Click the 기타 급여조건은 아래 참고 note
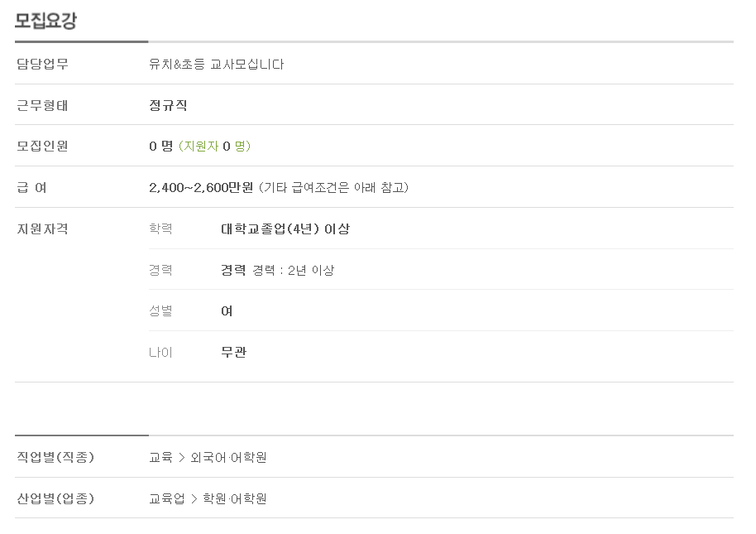 333,188
